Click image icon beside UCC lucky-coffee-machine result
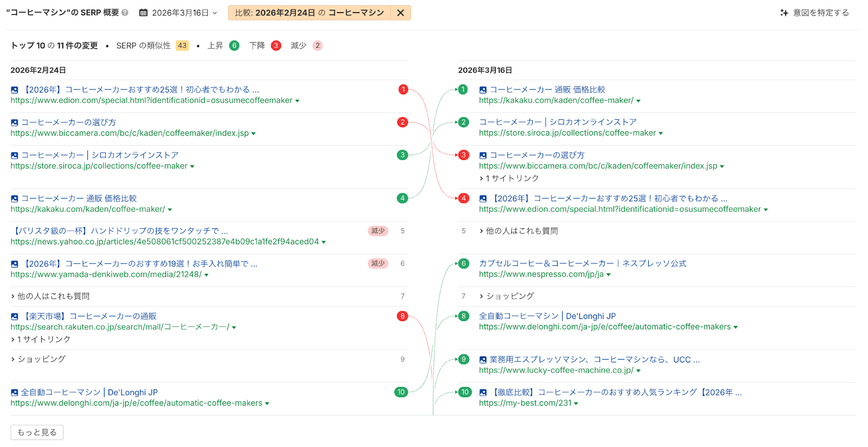Image resolution: width=868 pixels, height=447 pixels. pyautogui.click(x=483, y=360)
